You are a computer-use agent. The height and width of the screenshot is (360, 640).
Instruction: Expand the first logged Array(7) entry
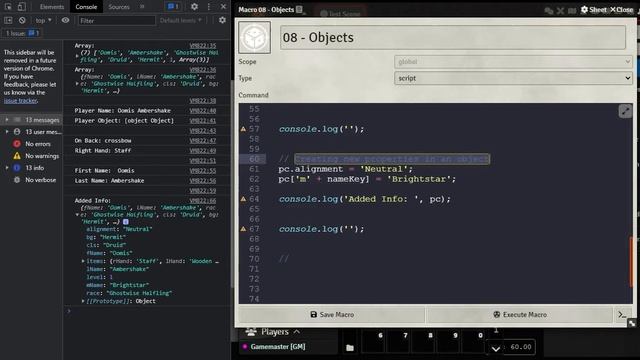[77, 56]
